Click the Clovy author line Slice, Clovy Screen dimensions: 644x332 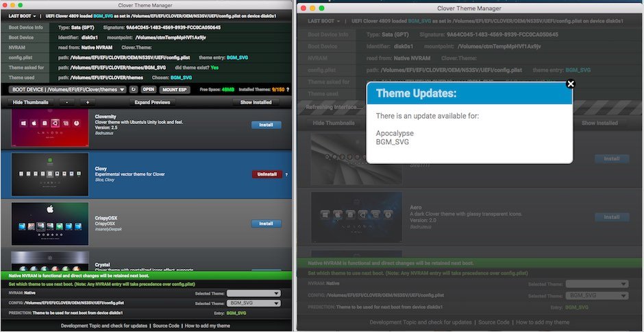(105, 180)
